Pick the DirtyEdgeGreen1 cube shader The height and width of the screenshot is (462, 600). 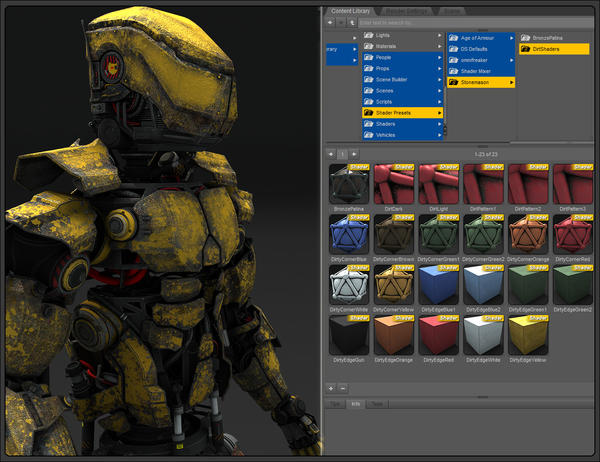pos(528,285)
